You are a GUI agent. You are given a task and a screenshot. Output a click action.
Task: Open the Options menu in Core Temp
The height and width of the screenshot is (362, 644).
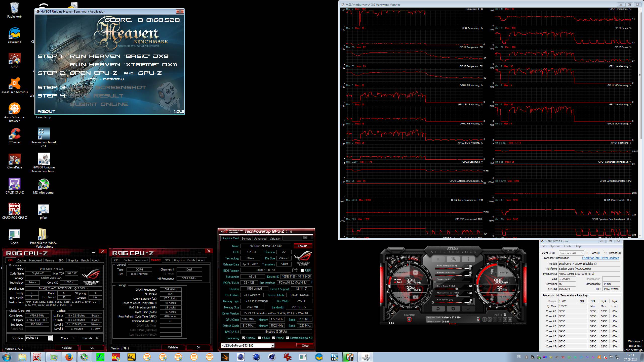pyautogui.click(x=555, y=246)
